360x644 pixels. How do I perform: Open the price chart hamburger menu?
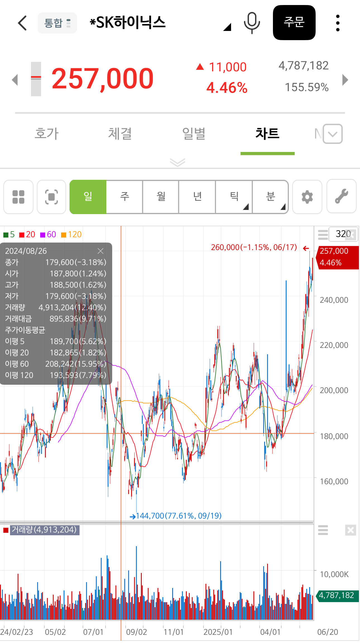click(323, 235)
